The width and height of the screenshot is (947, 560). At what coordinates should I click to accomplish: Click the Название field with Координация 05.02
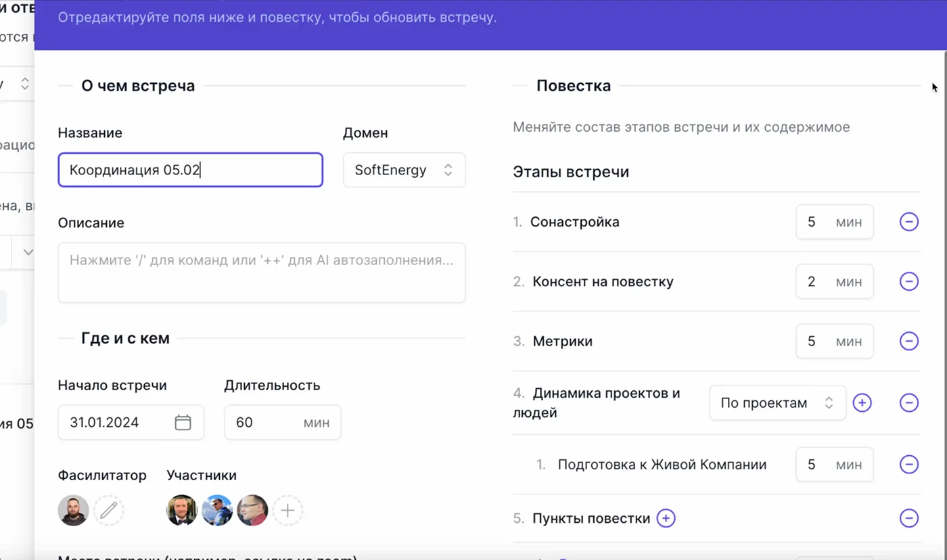(x=190, y=170)
